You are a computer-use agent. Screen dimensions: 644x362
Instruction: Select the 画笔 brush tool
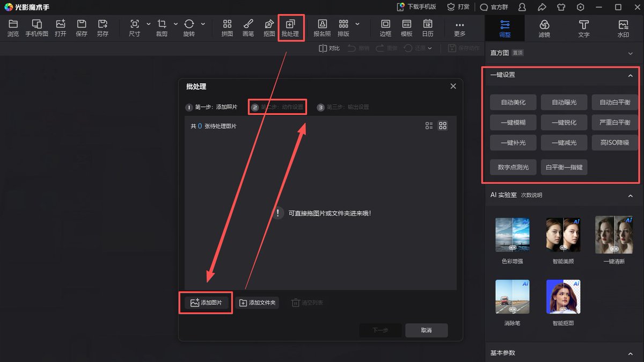point(248,28)
